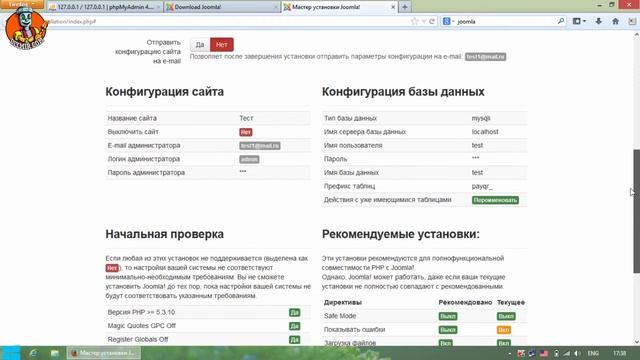640x360 pixels.
Task: Click the 'Логин администратора' label
Action: [144, 159]
